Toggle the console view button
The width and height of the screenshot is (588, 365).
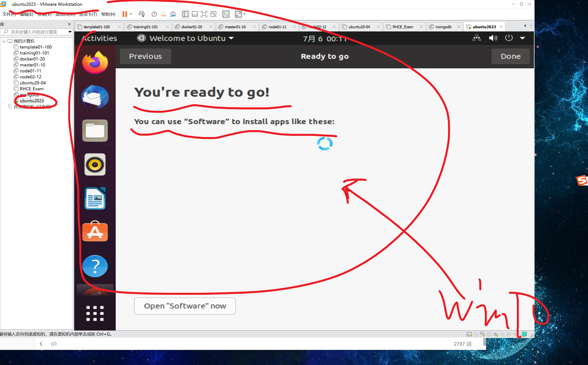click(x=226, y=14)
